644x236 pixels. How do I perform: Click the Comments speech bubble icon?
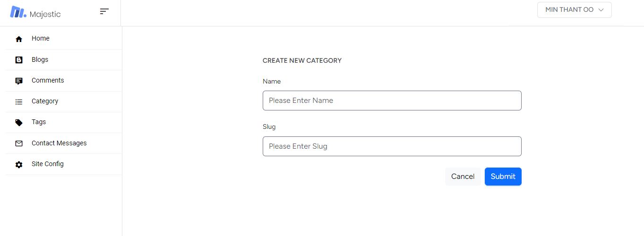click(x=19, y=81)
